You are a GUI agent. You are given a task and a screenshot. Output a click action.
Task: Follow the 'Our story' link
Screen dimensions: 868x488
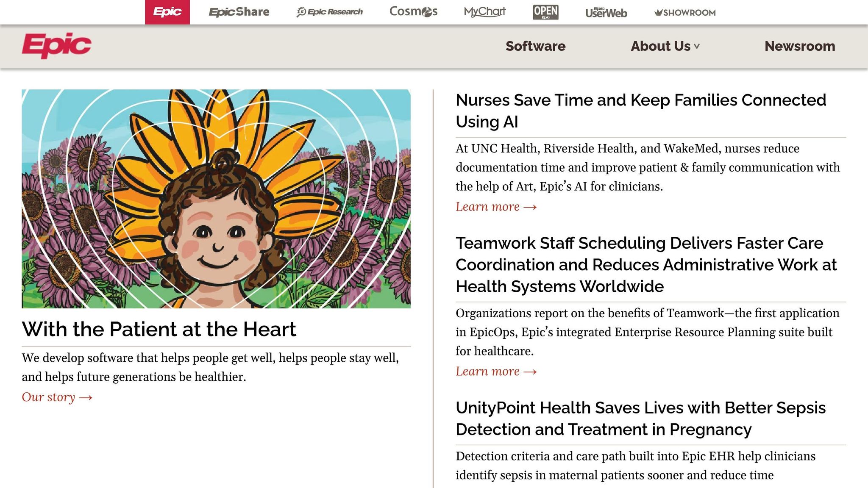57,397
